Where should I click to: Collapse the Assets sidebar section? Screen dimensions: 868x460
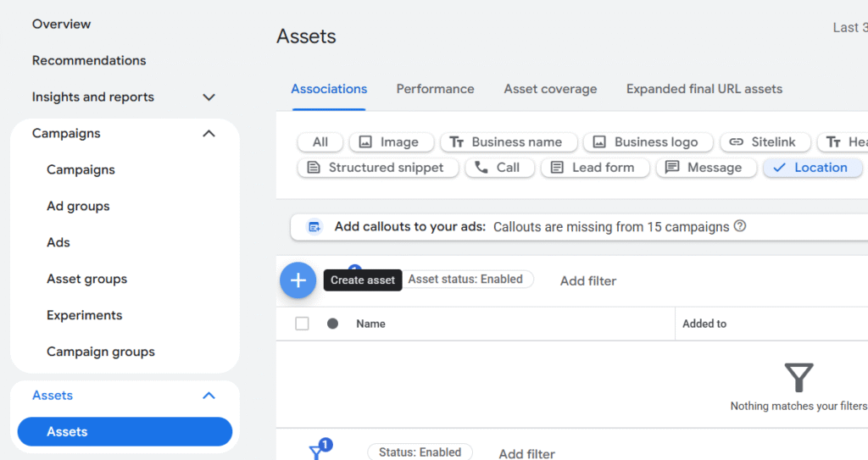(209, 396)
